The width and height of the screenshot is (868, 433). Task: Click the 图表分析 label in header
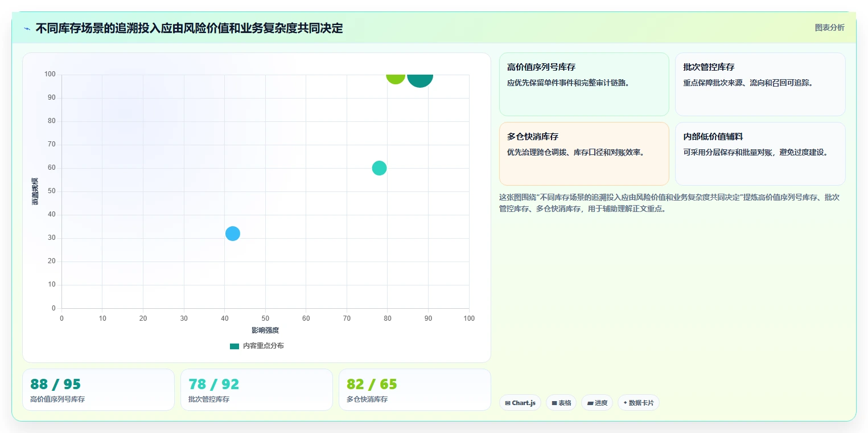pyautogui.click(x=829, y=27)
